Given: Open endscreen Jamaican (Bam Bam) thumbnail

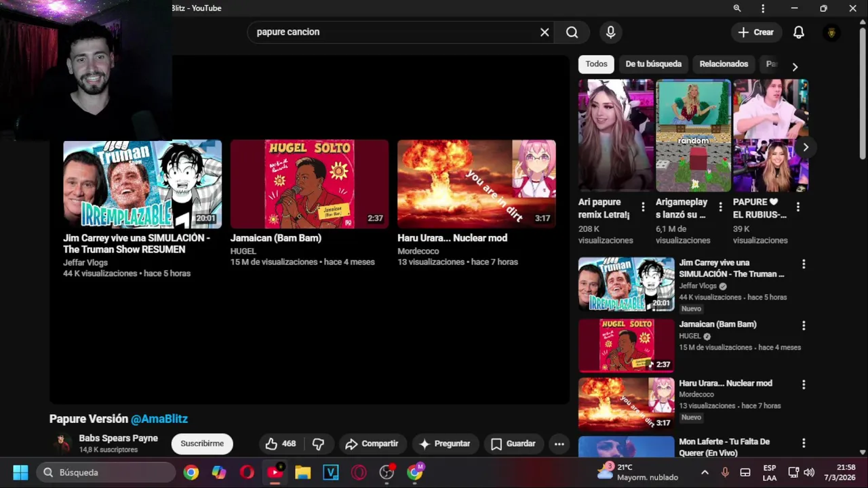Looking at the screenshot, I should pyautogui.click(x=309, y=184).
